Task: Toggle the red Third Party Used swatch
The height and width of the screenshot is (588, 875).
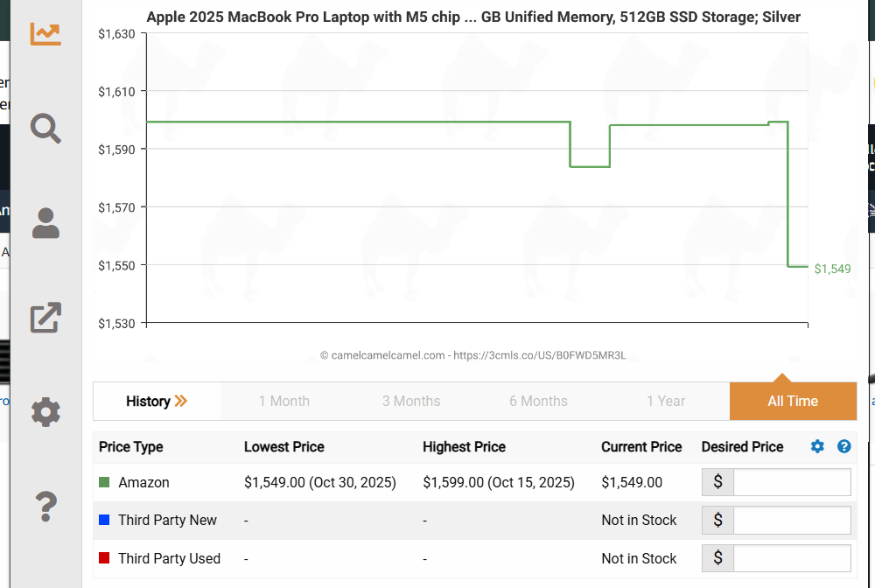Action: click(104, 558)
